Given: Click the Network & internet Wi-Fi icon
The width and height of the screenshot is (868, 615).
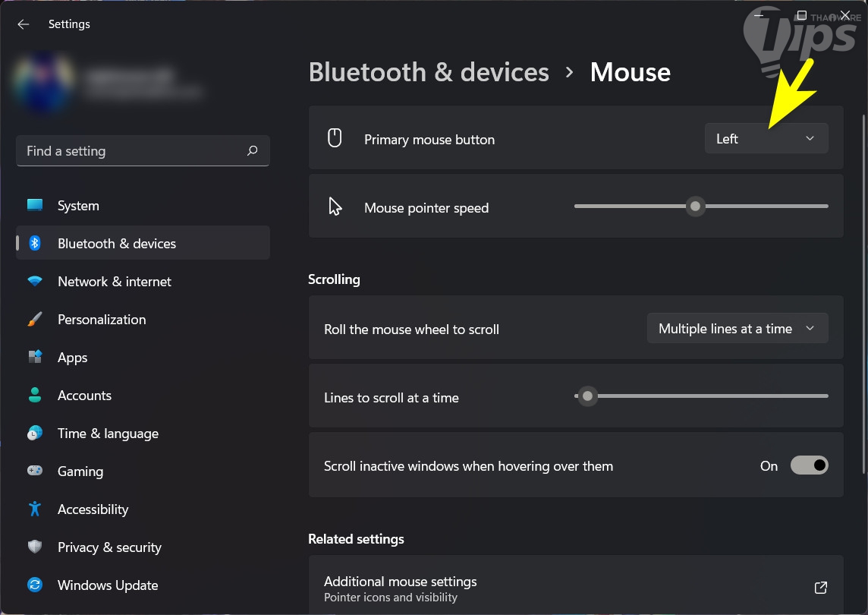Looking at the screenshot, I should click(35, 282).
